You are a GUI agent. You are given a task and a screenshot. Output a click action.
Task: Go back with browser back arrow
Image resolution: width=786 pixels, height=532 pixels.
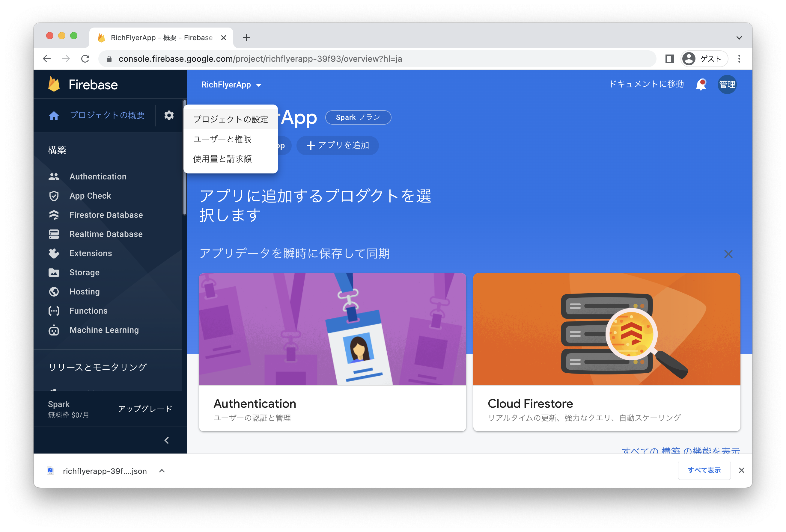[x=47, y=59]
